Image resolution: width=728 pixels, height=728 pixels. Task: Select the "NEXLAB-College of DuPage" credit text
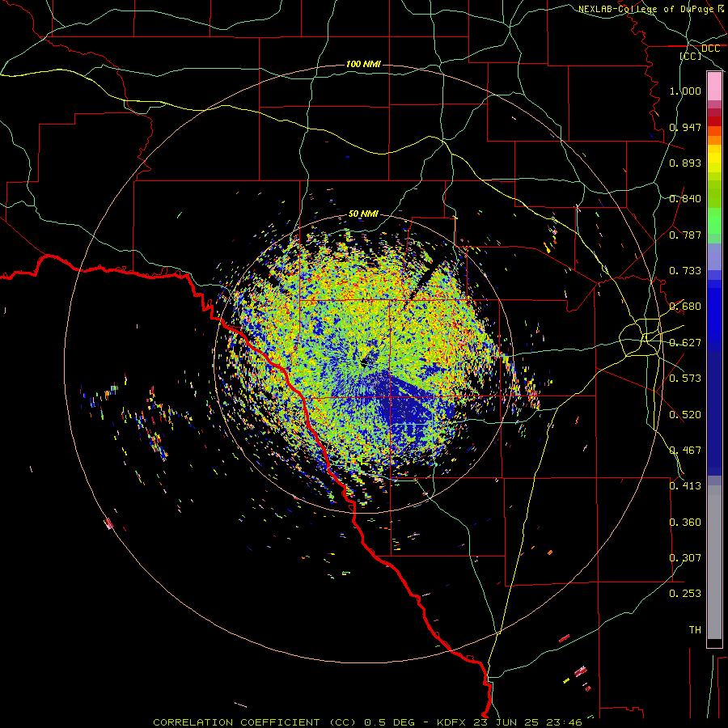[x=645, y=9]
